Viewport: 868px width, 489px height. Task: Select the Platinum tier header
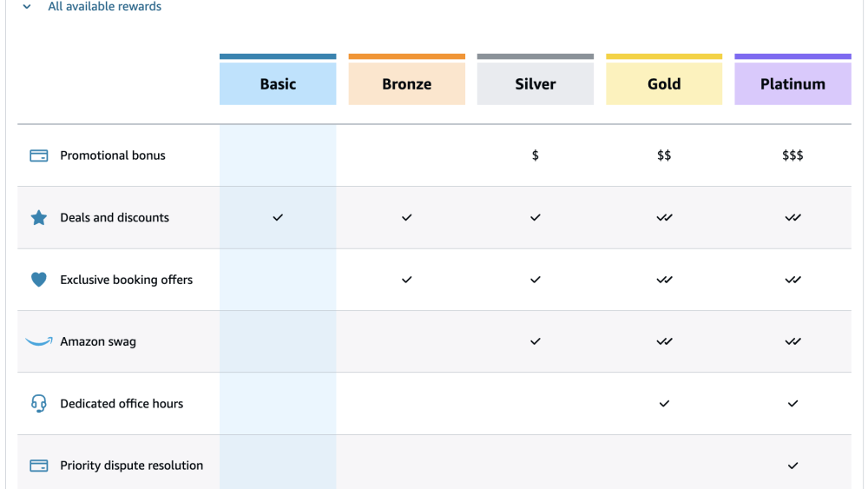792,84
